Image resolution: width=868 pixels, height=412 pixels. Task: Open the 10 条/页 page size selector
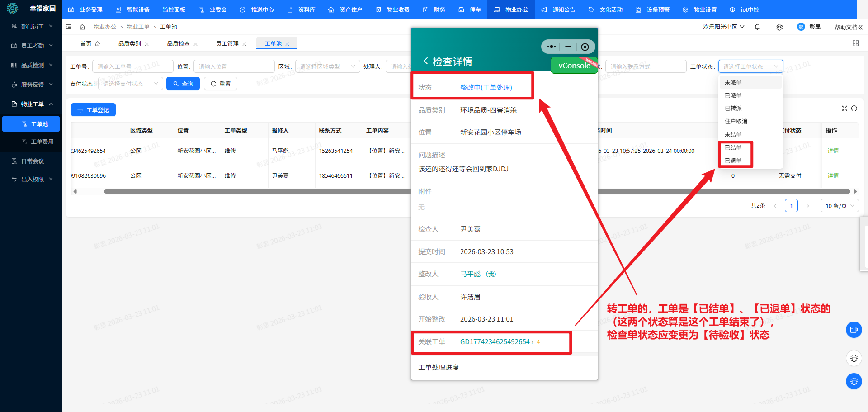[839, 206]
